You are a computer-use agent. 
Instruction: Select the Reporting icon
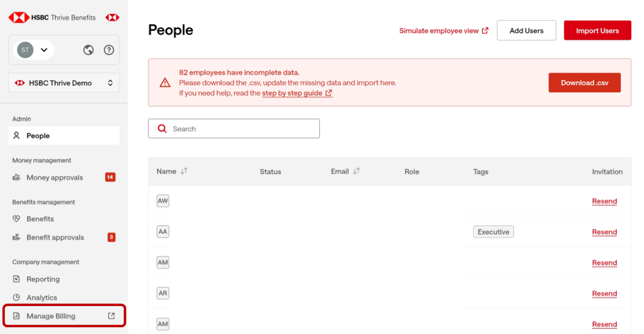16,279
